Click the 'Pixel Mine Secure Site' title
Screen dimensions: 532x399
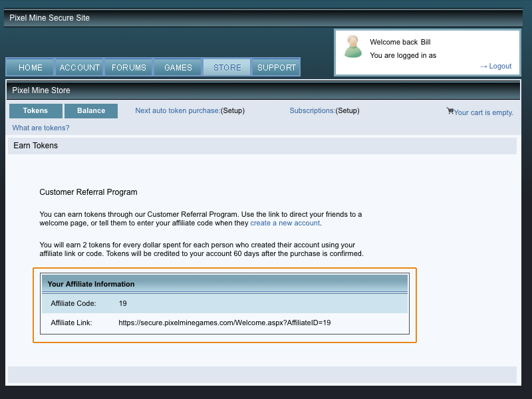tap(49, 18)
